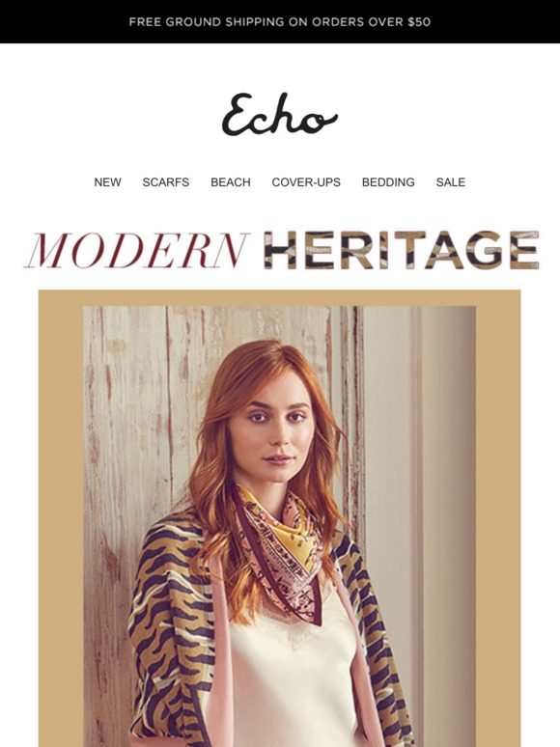Screen dimensions: 560x747
Task: Open the BEDDING category link
Action: (388, 182)
